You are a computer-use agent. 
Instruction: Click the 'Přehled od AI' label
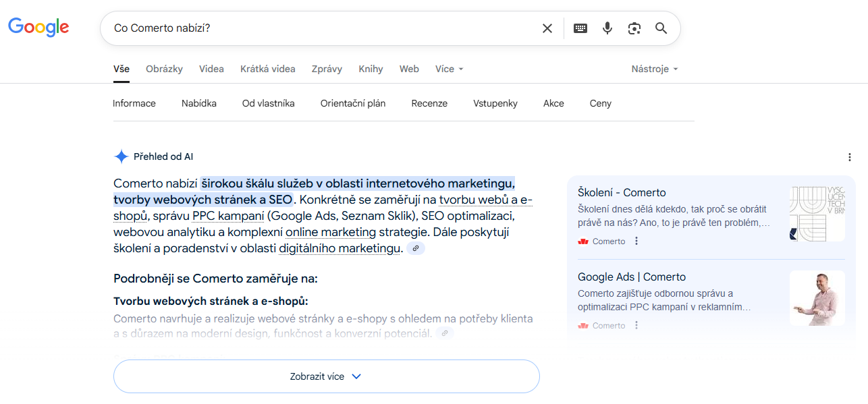pyautogui.click(x=163, y=156)
